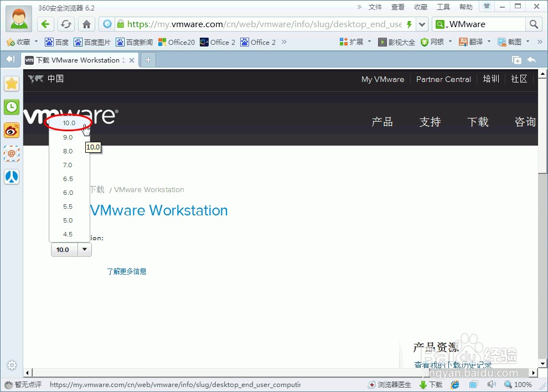
Task: Open the 10.0 version combo box
Action: pyautogui.click(x=71, y=250)
